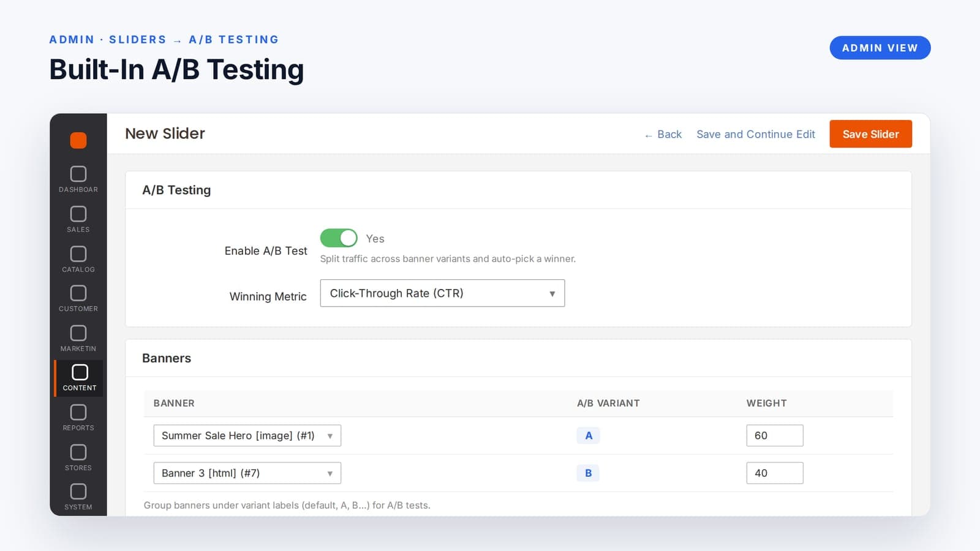Click the 'ADMIN · SLIDERS → A/B TESTING' breadcrumb

pyautogui.click(x=164, y=39)
